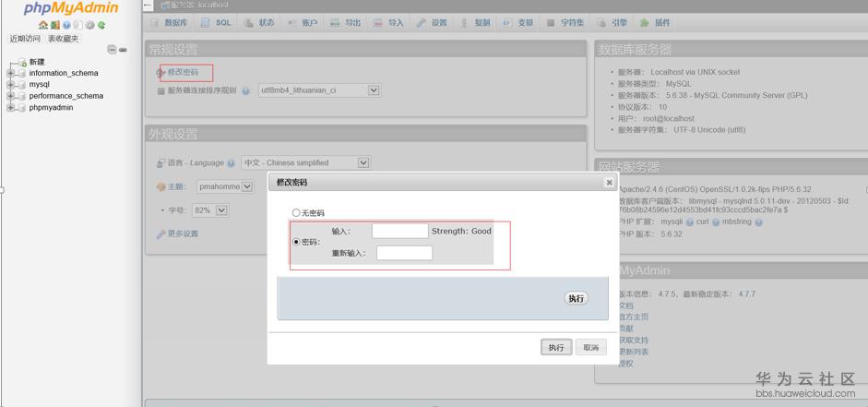868x407 pixels.
Task: Select the 密码 radio option
Action: tap(296, 242)
